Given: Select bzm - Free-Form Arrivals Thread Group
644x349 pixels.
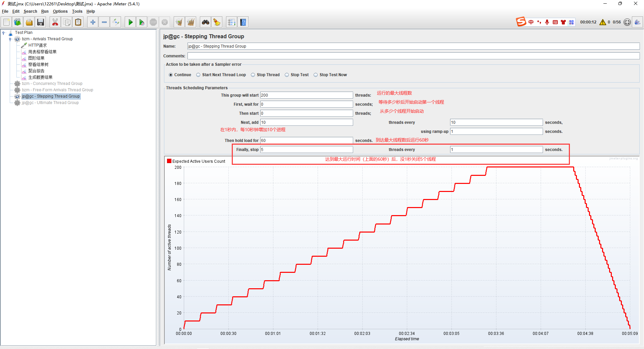Looking at the screenshot, I should pyautogui.click(x=57, y=90).
